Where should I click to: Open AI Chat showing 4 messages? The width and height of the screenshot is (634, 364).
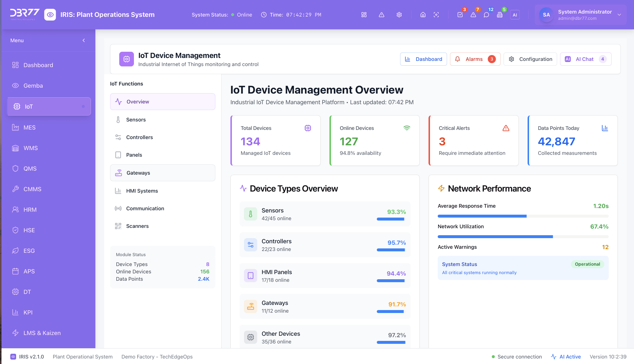click(x=585, y=59)
